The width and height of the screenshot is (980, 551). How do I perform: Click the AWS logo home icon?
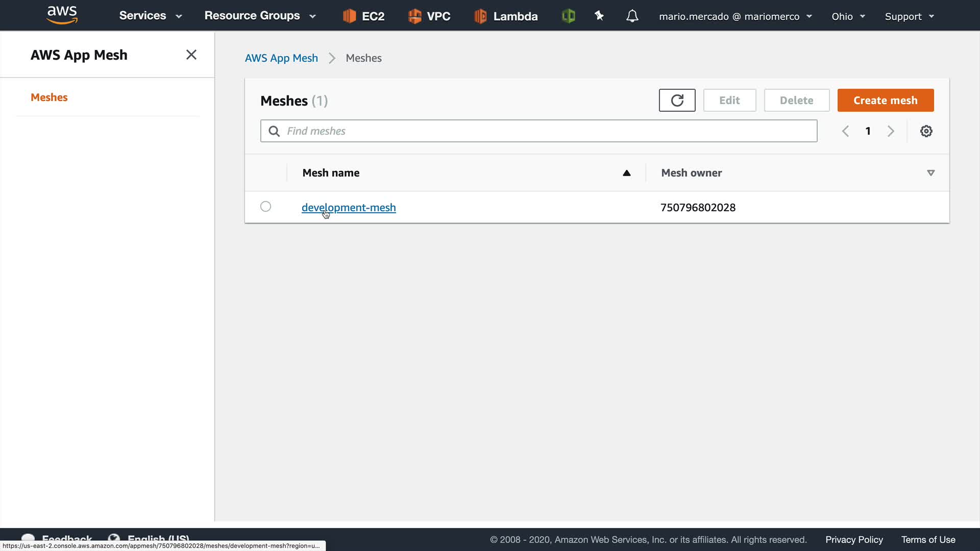(x=62, y=15)
